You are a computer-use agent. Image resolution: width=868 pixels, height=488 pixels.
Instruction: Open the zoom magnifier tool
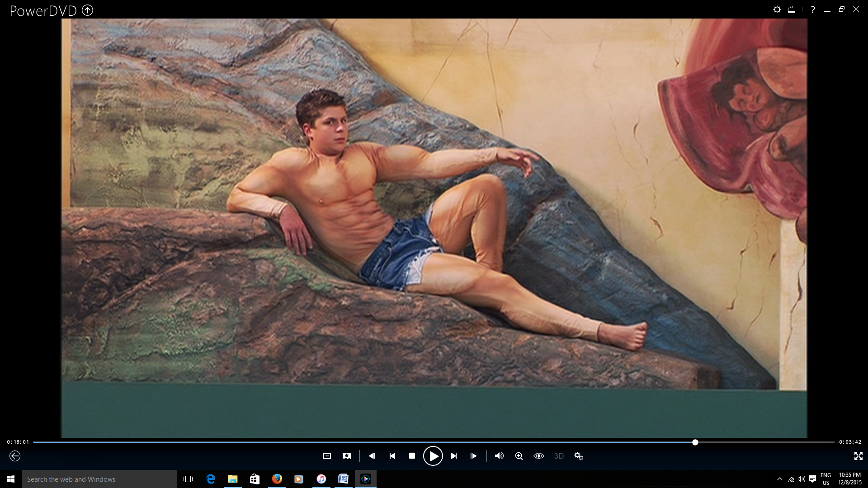(x=519, y=456)
